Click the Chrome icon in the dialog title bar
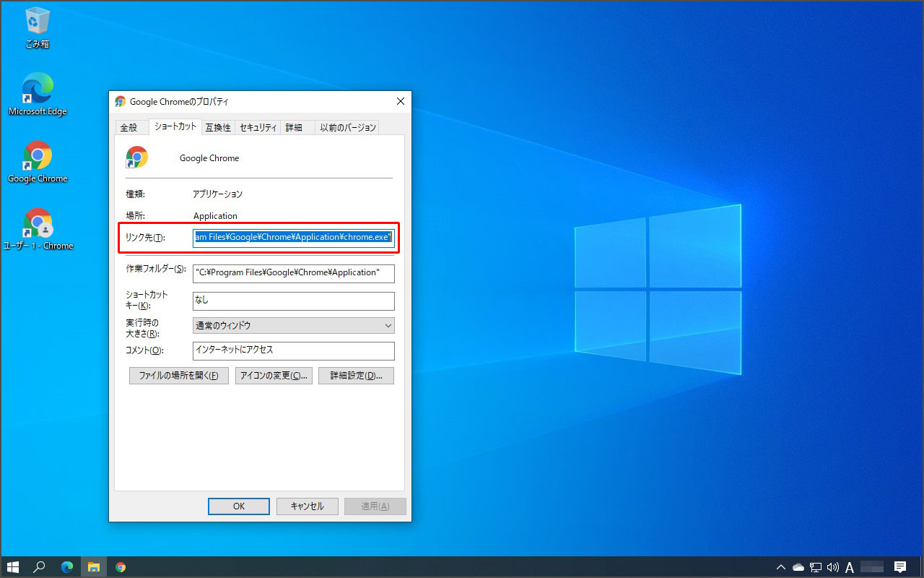 tap(121, 102)
